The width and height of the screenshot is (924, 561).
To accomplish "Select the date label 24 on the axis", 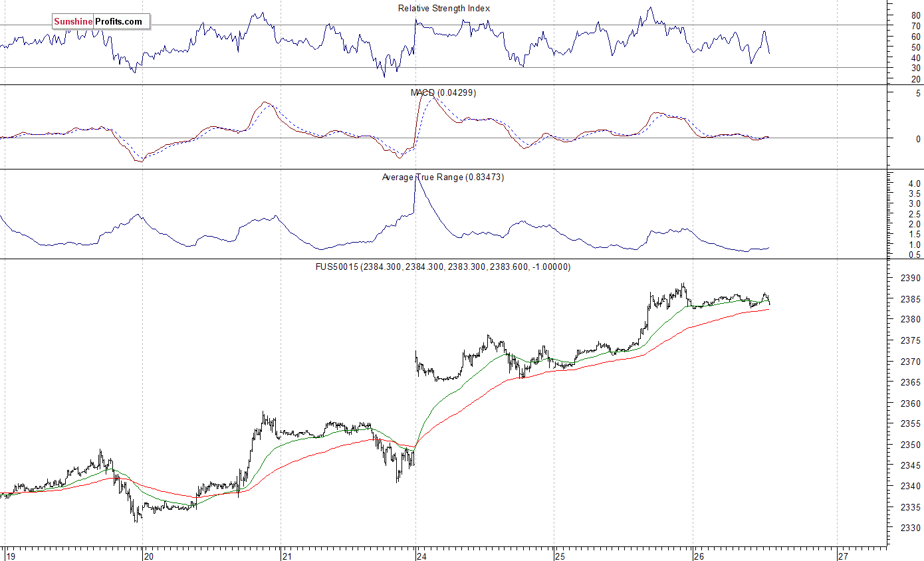I will coord(422,556).
